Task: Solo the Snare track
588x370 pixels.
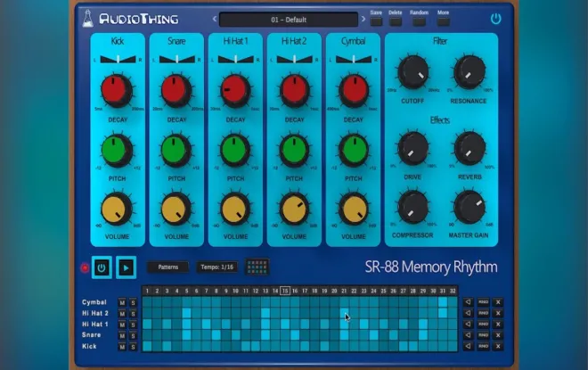Action: 133,336
